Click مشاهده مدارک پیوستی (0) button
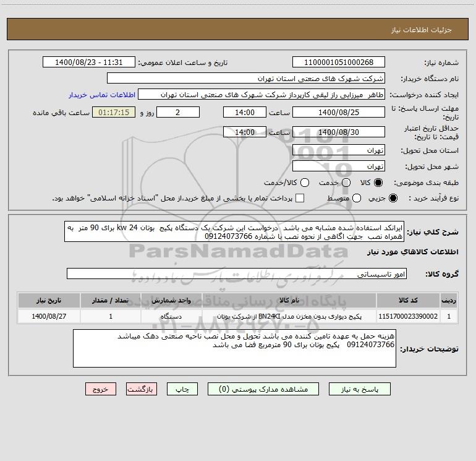This screenshot has width=476, height=461. pos(263,389)
